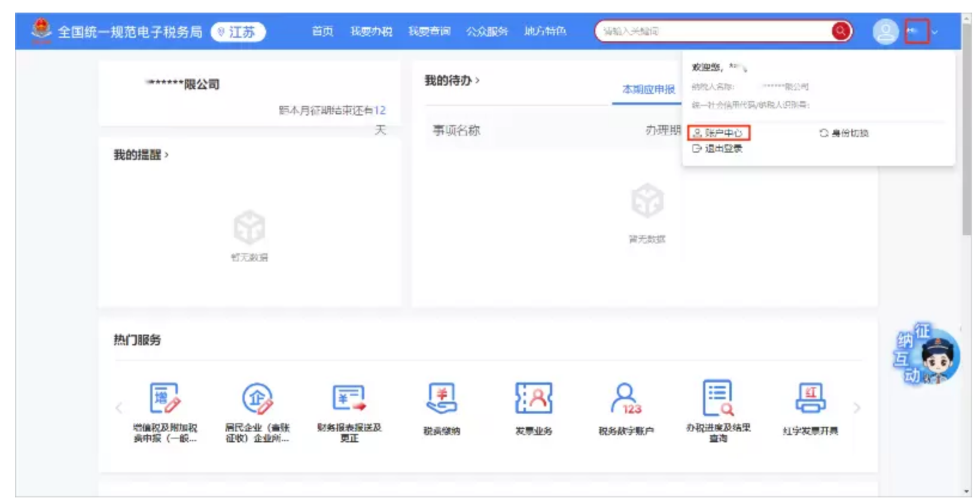The height and width of the screenshot is (504, 980).
Task: Click the ******限公司 company name
Action: (183, 84)
